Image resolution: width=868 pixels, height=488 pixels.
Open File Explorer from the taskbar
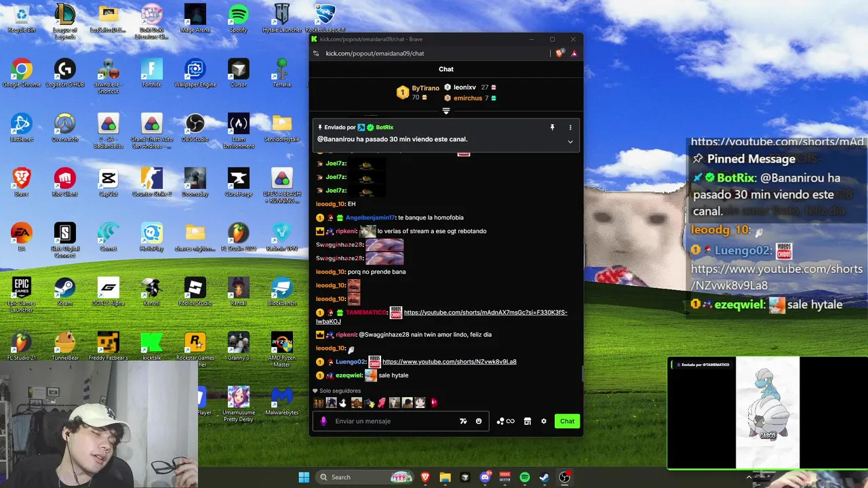445,477
